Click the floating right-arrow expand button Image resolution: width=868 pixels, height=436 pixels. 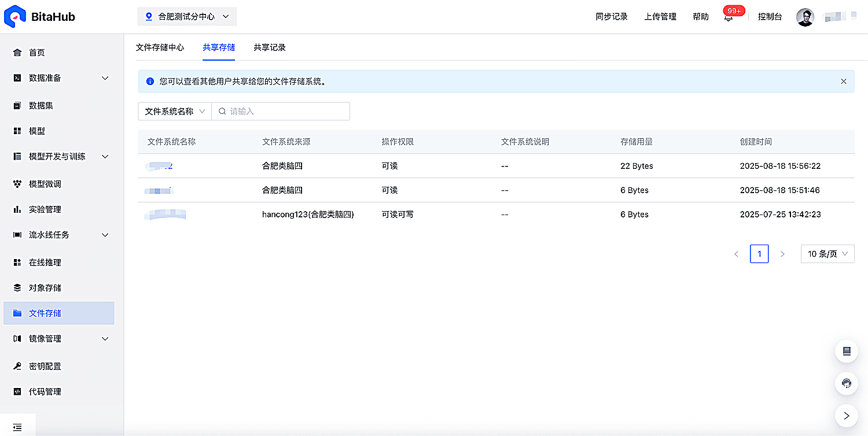(847, 415)
